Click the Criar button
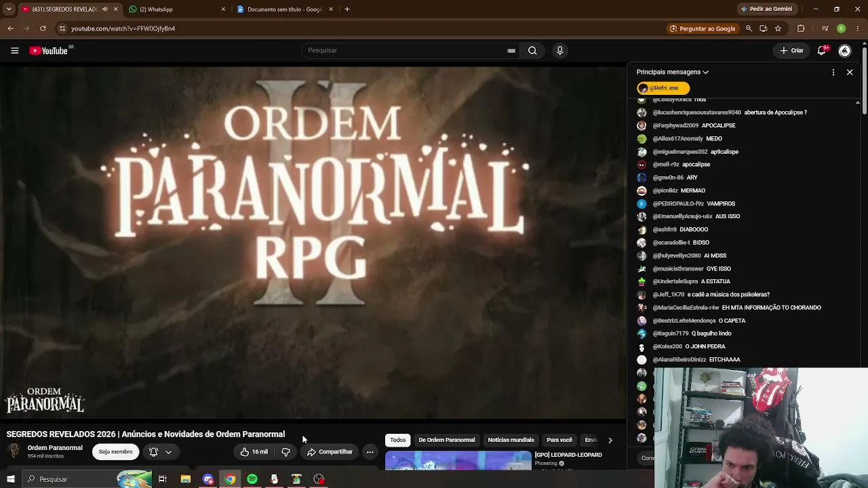The width and height of the screenshot is (868, 488). tap(791, 50)
